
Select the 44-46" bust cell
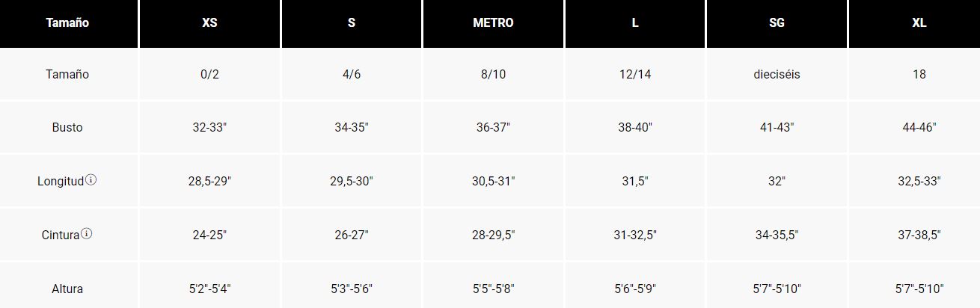(x=919, y=128)
